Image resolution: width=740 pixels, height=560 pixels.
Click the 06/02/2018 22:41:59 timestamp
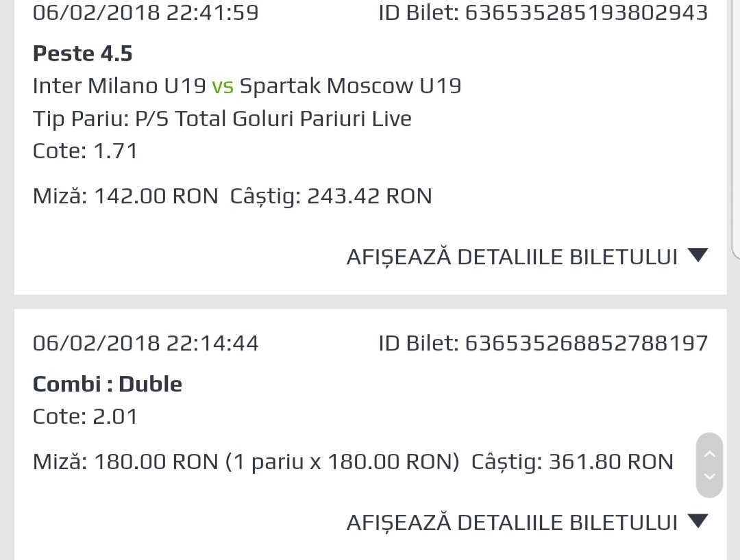point(146,13)
